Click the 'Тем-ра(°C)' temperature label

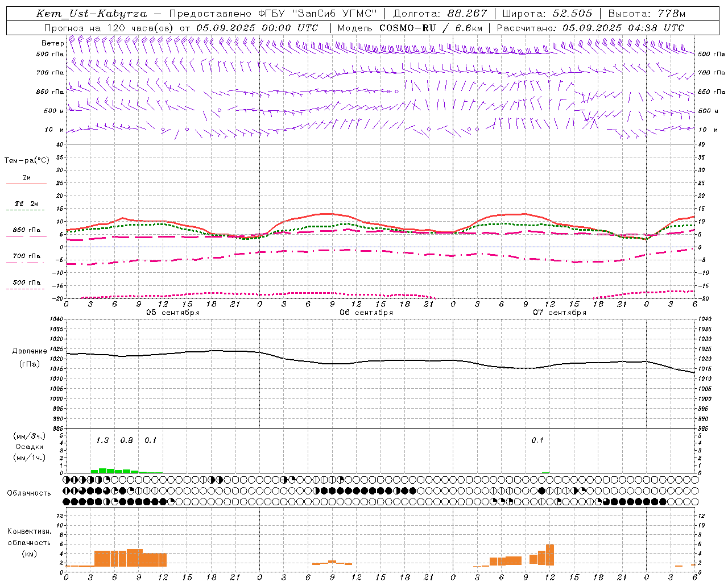[x=27, y=161]
